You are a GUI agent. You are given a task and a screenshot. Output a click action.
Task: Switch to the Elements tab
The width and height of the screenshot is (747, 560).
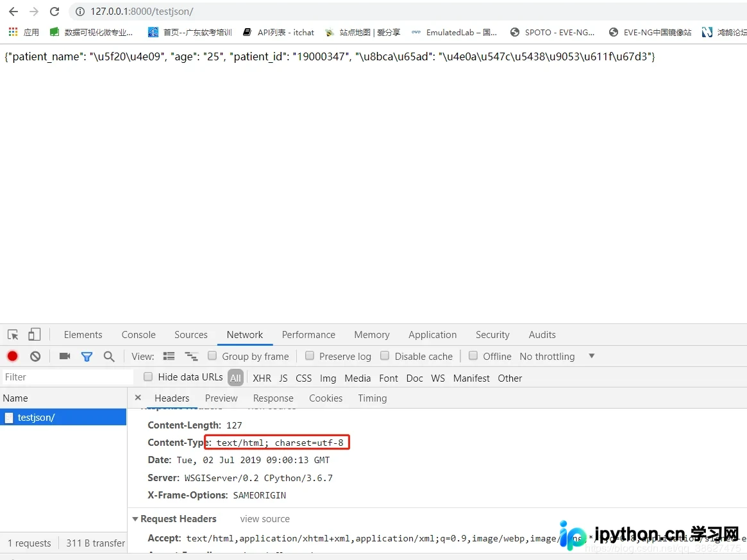(x=83, y=335)
